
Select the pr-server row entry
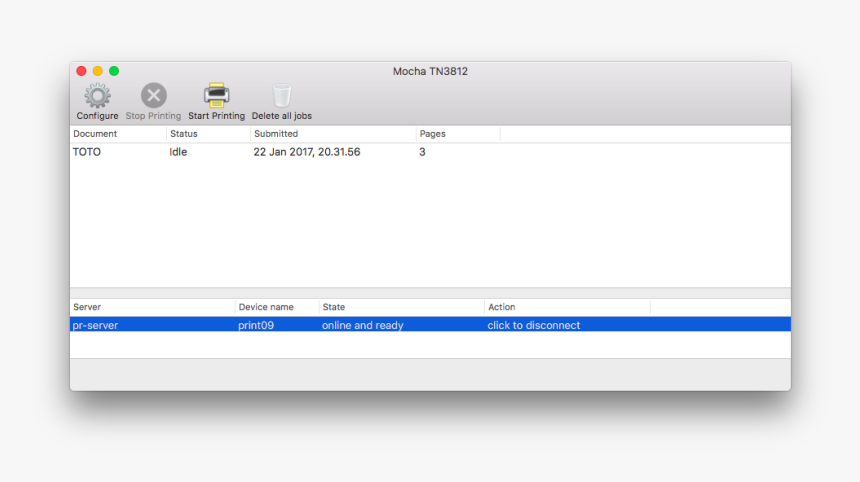95,325
